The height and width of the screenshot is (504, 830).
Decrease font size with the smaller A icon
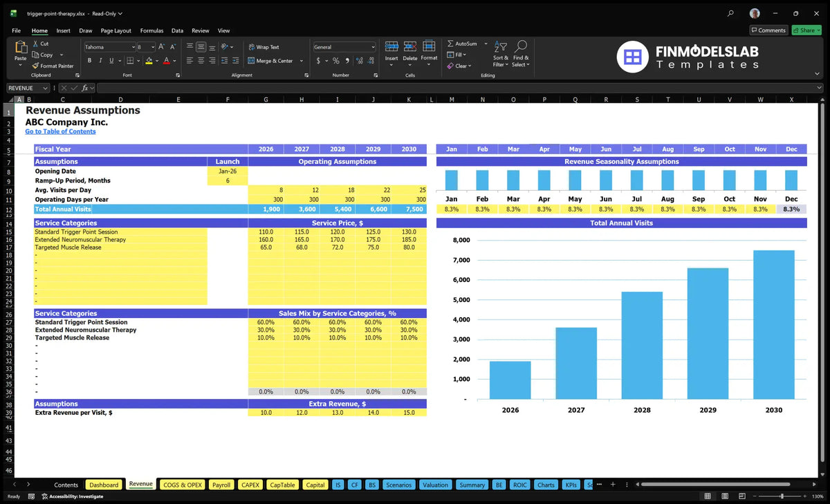(173, 47)
